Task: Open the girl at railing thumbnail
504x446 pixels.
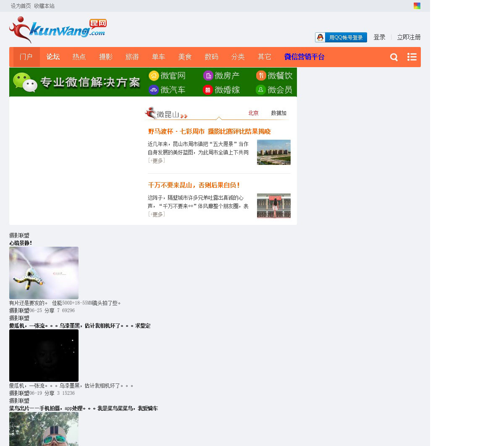Action: (x=274, y=206)
